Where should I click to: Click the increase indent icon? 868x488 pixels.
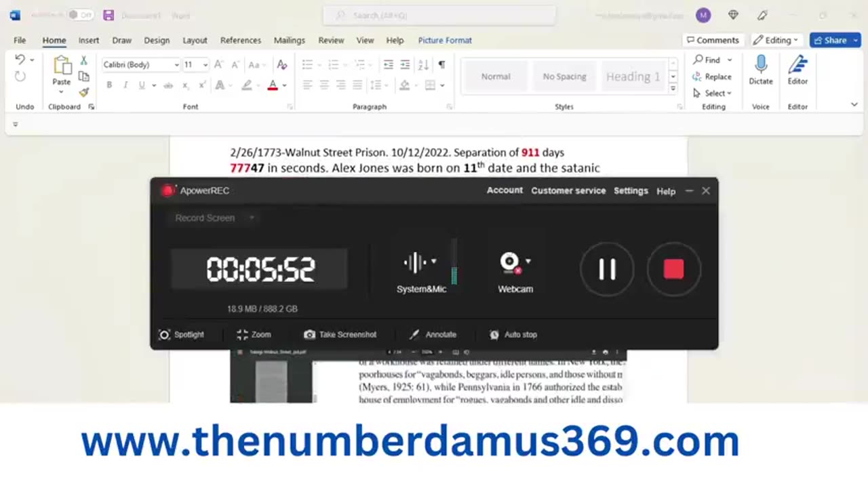click(x=405, y=64)
